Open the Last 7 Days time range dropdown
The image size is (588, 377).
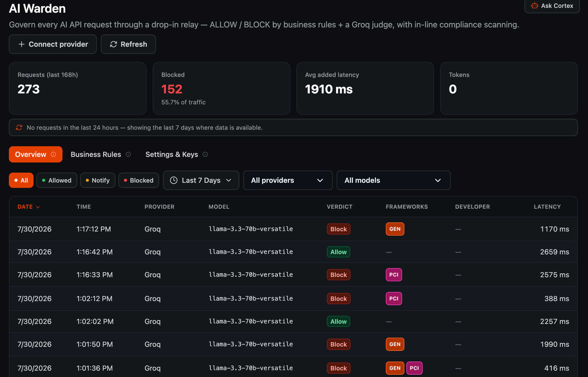[201, 180]
